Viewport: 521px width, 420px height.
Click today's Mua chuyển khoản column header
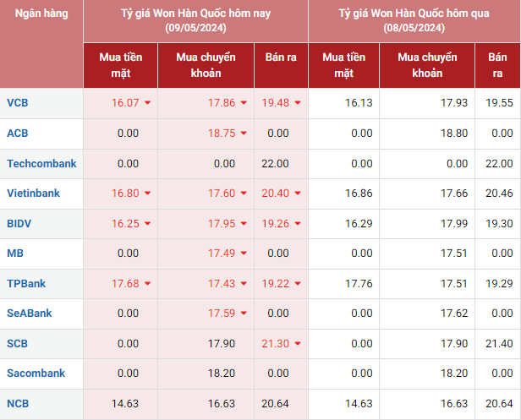point(206,65)
